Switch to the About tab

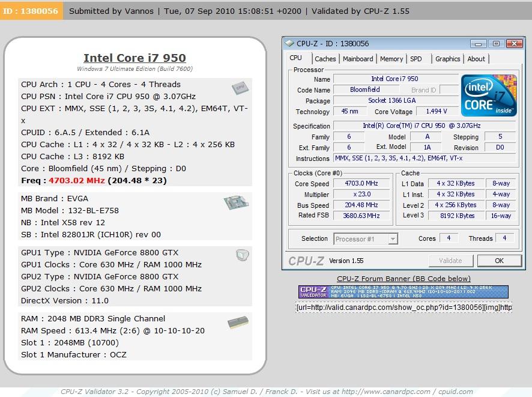(476, 59)
